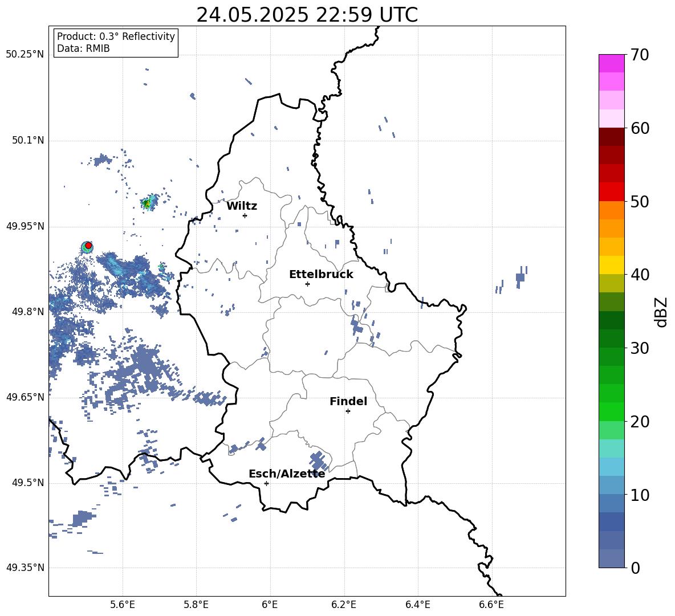
Task: Click the Data: RMIB text
Action: coord(83,48)
